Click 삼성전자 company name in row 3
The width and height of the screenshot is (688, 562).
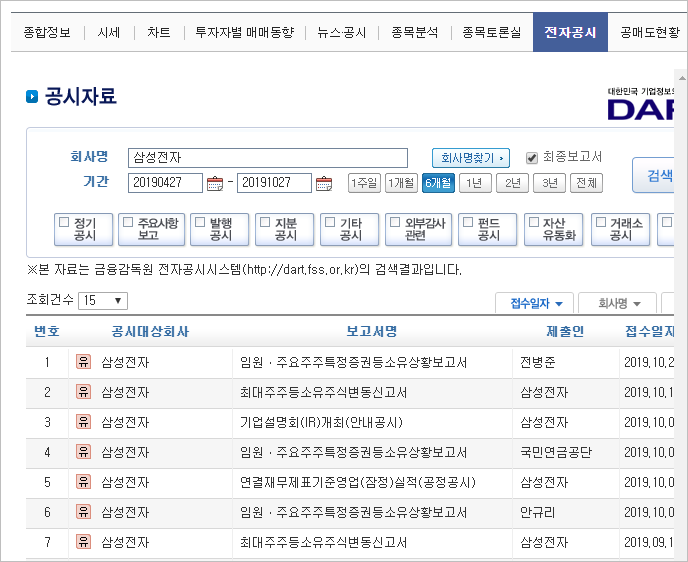125,422
